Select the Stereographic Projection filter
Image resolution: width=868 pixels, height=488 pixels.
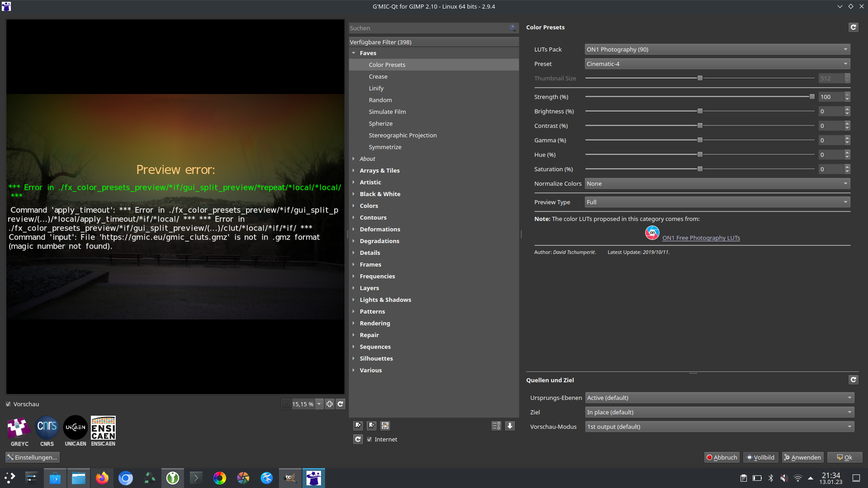point(402,135)
